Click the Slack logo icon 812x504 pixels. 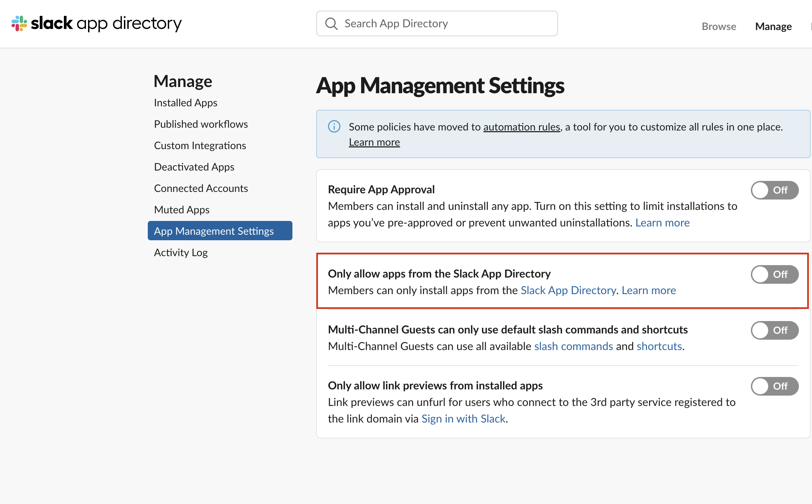click(19, 23)
